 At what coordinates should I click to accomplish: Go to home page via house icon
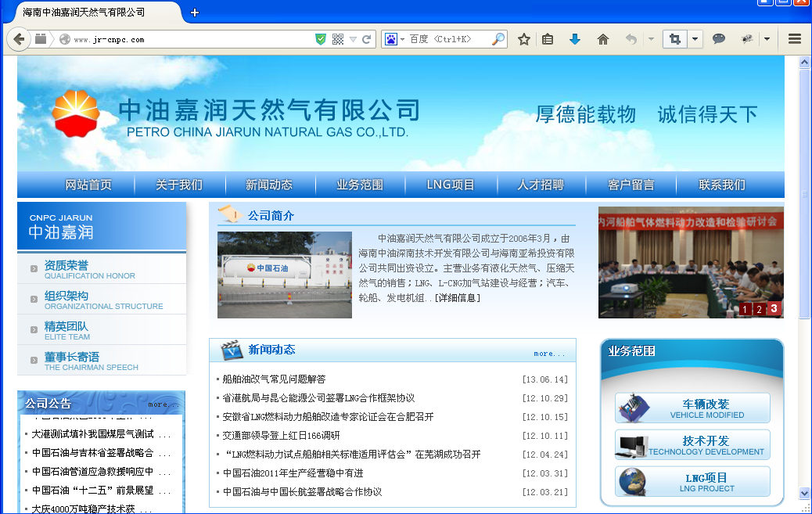[x=603, y=39]
